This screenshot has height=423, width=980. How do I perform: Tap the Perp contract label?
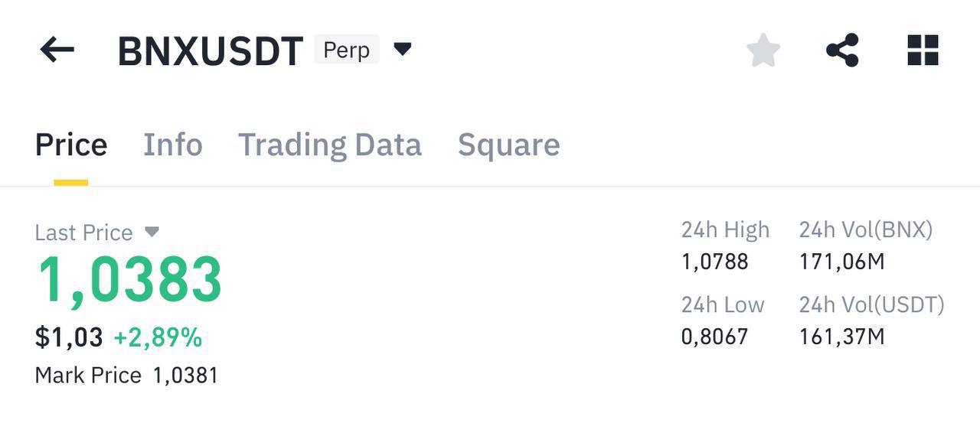click(347, 50)
